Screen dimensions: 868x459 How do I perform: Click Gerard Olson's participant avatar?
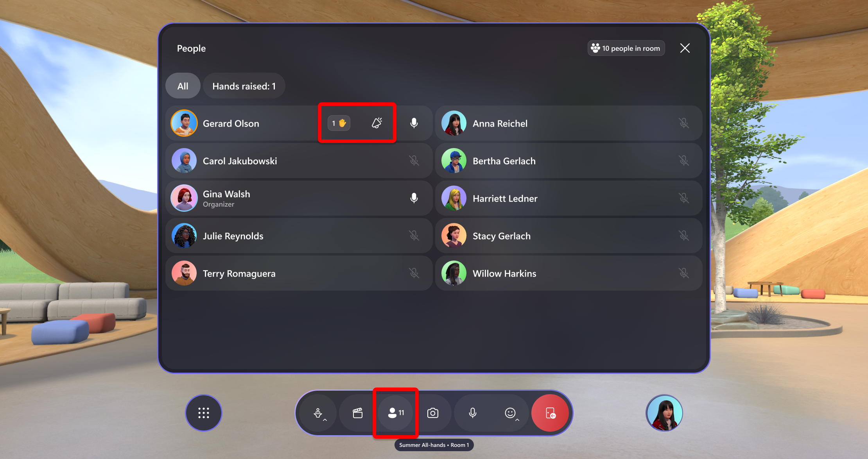(x=185, y=123)
